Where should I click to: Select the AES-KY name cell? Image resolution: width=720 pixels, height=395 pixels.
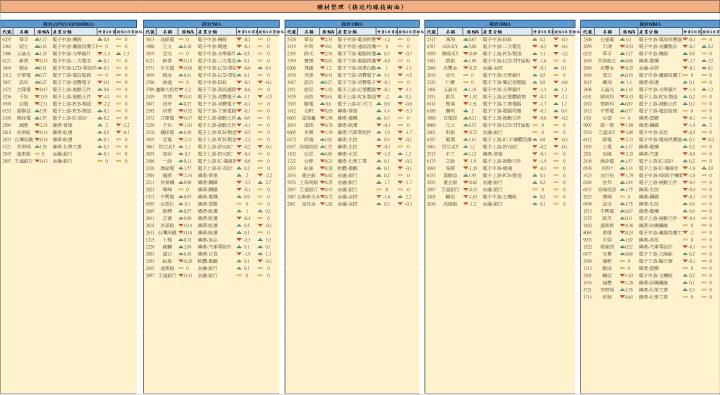pyautogui.click(x=450, y=46)
